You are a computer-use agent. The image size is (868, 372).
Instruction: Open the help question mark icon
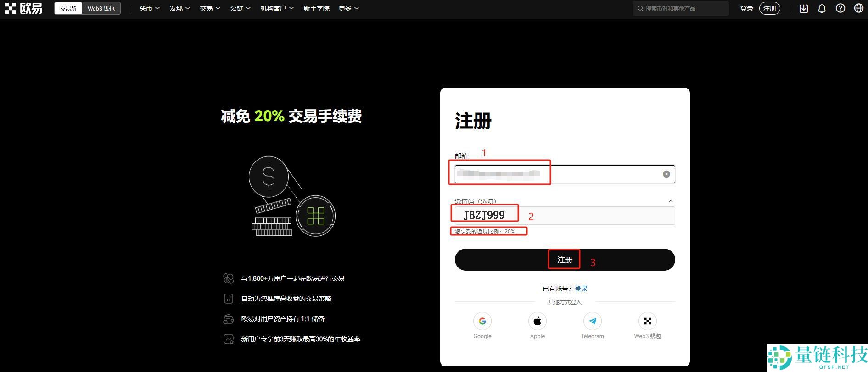(x=840, y=8)
